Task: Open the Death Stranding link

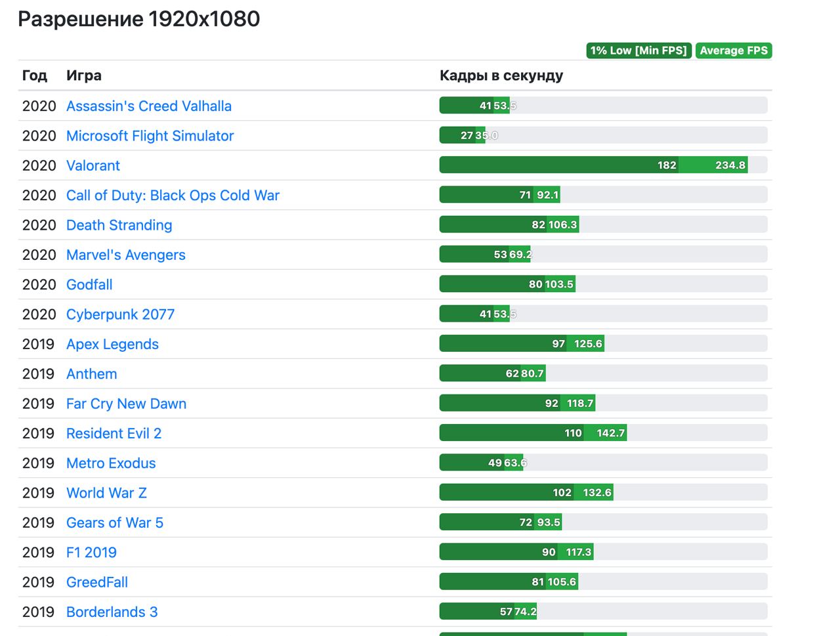Action: (119, 225)
